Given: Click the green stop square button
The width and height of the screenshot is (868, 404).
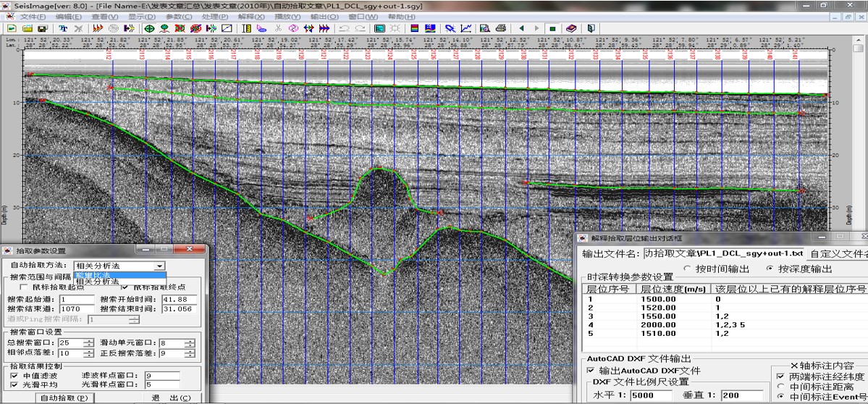Looking at the screenshot, I should 553,28.
